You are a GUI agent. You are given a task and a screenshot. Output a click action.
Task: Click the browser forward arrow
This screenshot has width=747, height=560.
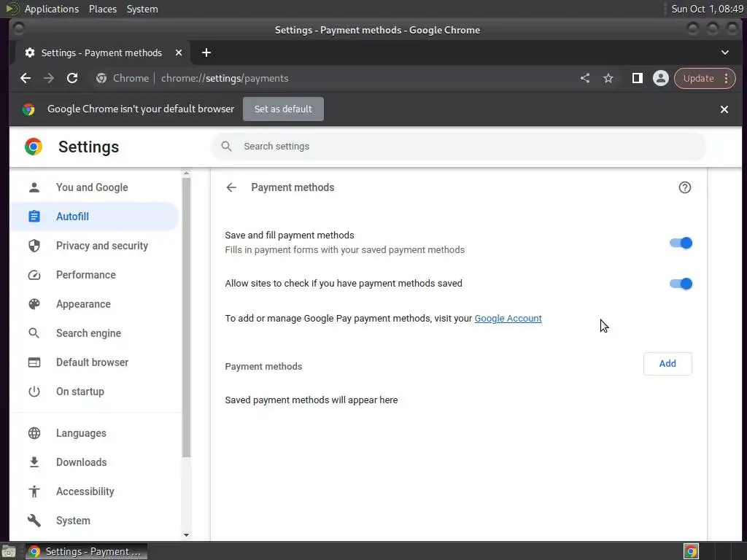coord(49,78)
